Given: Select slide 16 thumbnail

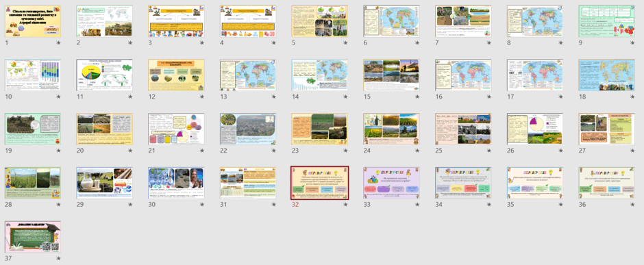Looking at the screenshot, I should pyautogui.click(x=463, y=75).
